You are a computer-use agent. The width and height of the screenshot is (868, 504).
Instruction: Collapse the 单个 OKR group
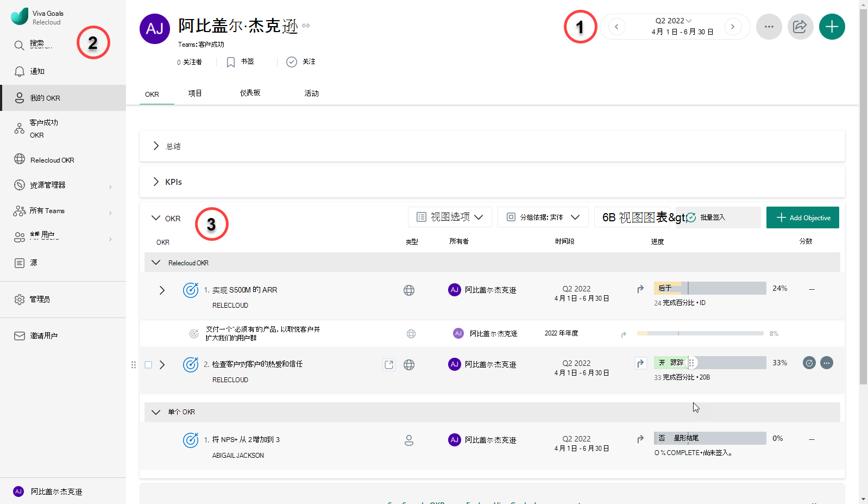click(156, 412)
